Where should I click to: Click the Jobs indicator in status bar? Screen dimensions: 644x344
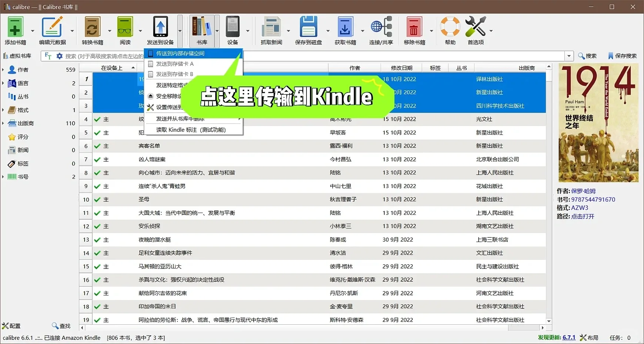[x=620, y=338]
